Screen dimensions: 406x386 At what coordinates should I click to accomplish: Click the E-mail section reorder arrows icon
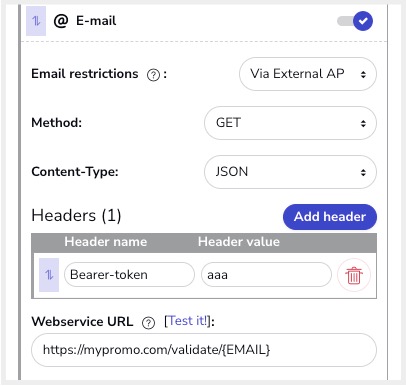36,21
